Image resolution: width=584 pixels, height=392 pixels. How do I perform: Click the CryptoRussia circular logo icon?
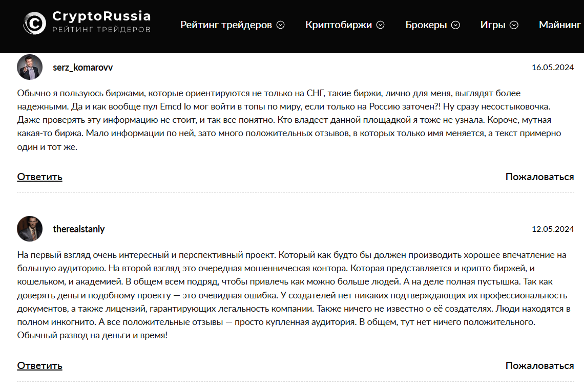point(34,23)
